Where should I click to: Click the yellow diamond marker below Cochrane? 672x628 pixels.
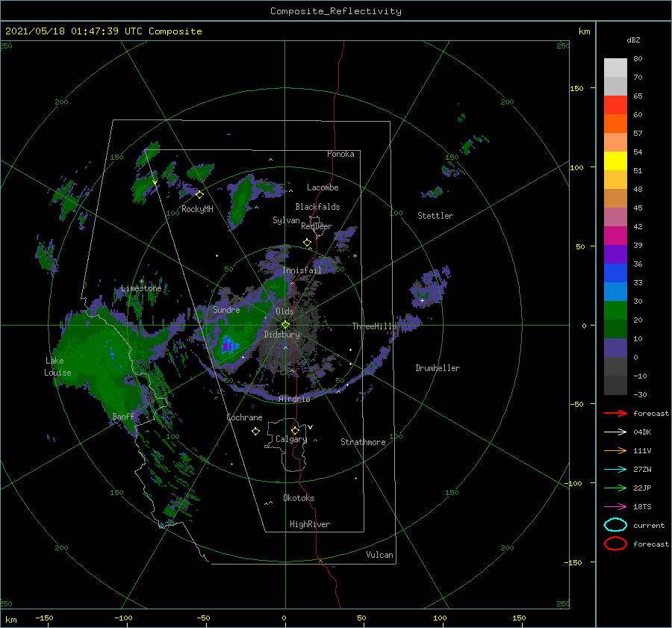255,432
